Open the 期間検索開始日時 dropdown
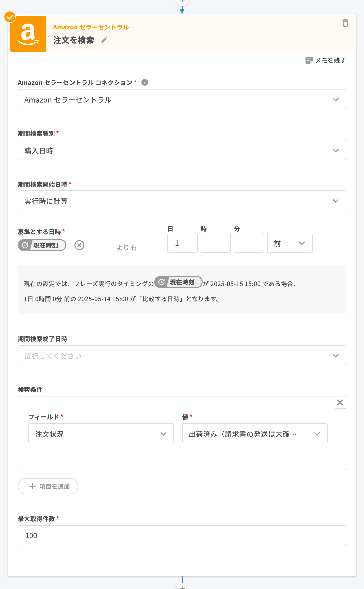The width and height of the screenshot is (364, 589). [x=182, y=200]
